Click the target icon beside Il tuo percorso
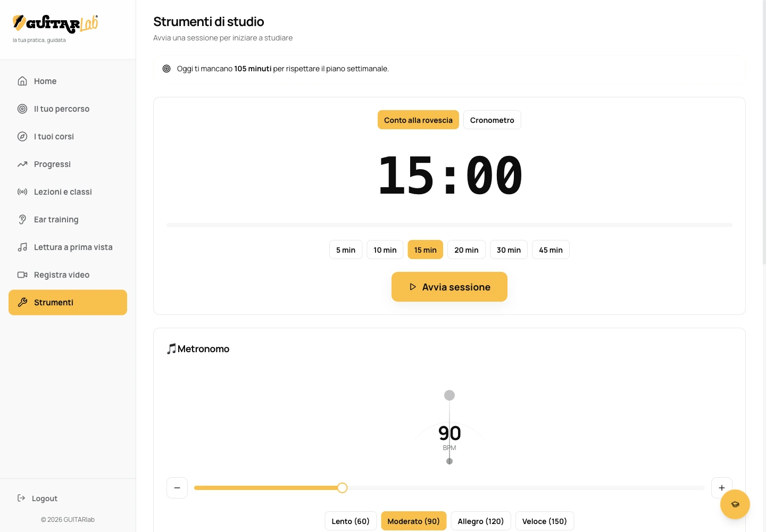Screen dimensions: 766x532 22,109
